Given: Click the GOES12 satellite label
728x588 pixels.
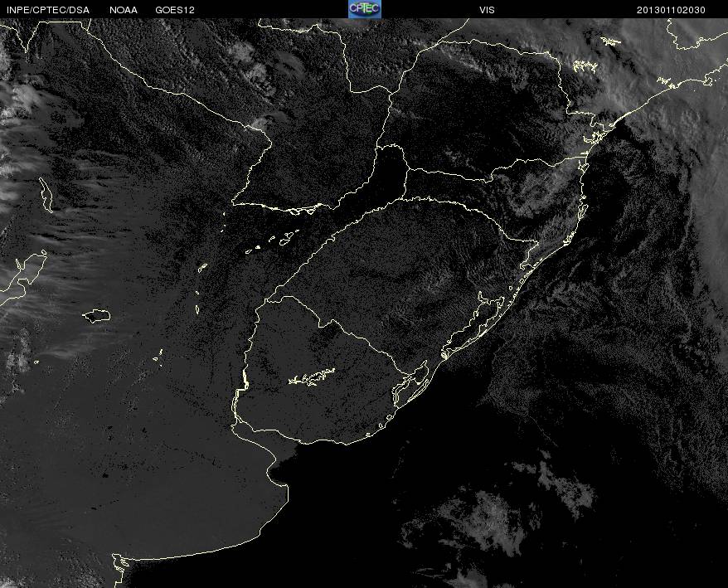Looking at the screenshot, I should point(176,9).
